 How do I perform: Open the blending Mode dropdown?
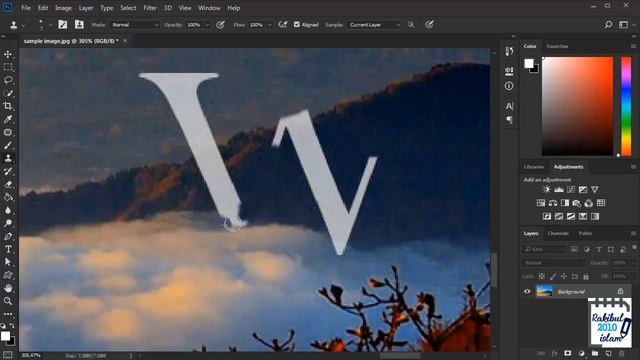click(x=135, y=25)
